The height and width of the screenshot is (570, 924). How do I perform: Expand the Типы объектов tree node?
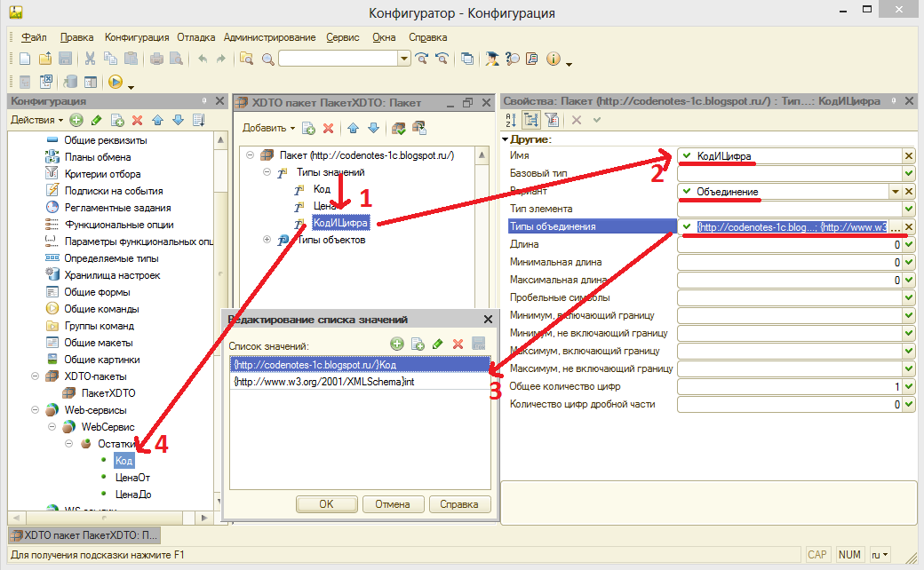[267, 240]
